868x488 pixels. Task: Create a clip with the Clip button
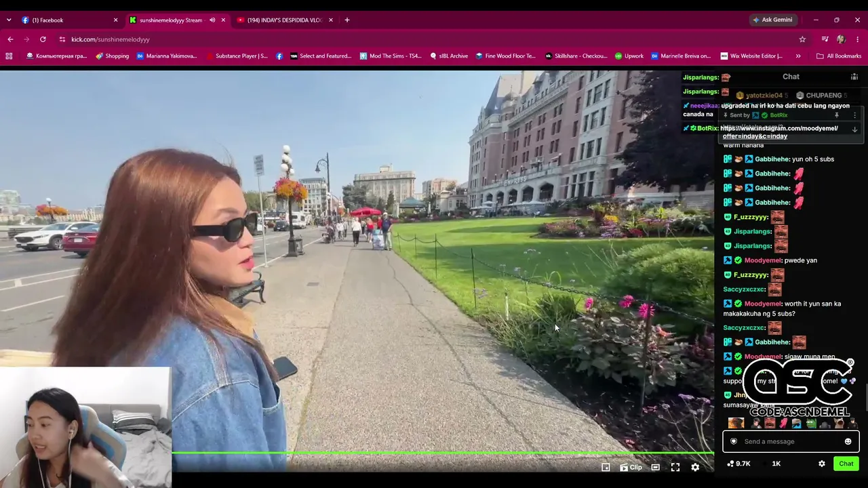click(631, 467)
